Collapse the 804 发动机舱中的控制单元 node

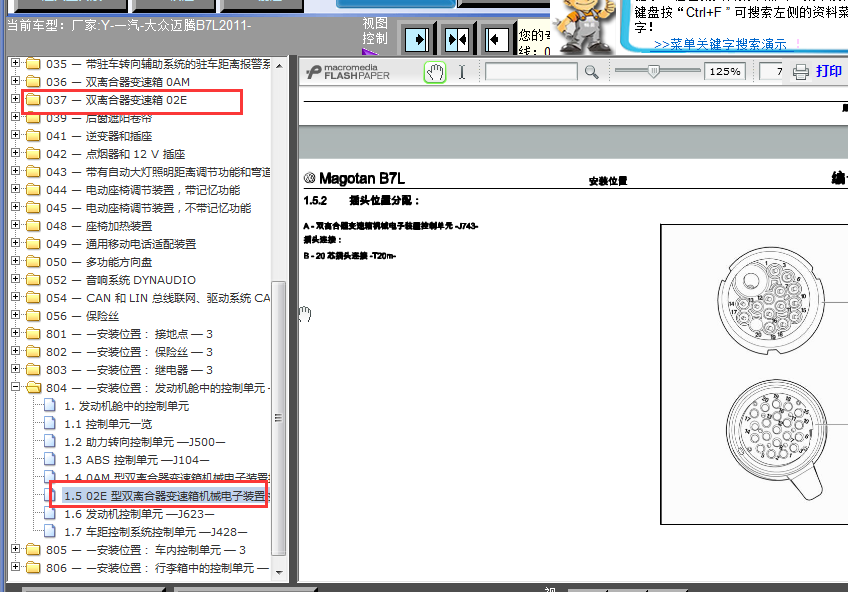pyautogui.click(x=15, y=387)
